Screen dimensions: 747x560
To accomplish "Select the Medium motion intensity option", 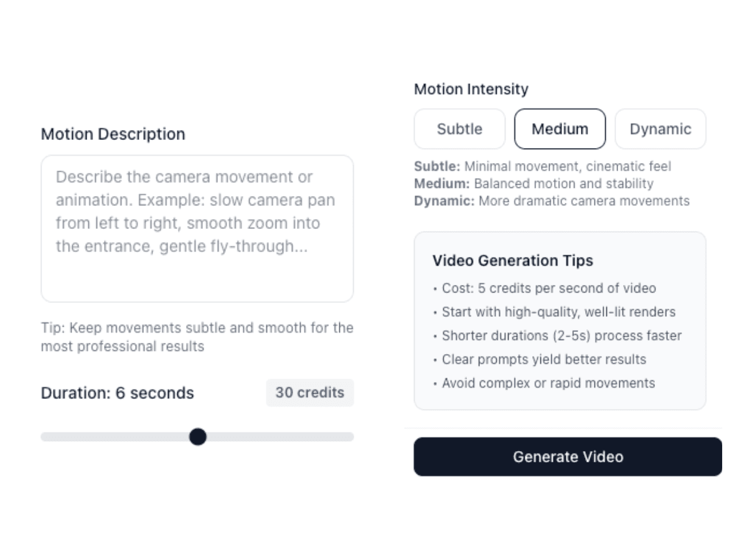I will click(x=560, y=129).
